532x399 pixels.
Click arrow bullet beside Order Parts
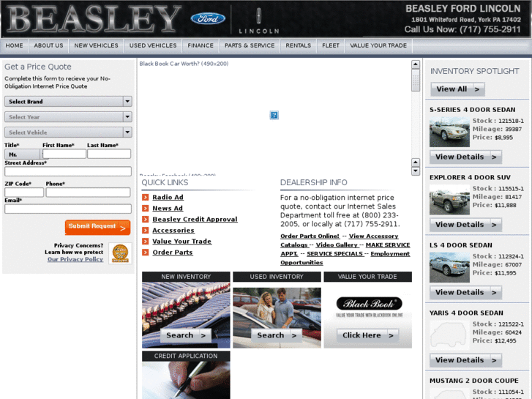[145, 253]
